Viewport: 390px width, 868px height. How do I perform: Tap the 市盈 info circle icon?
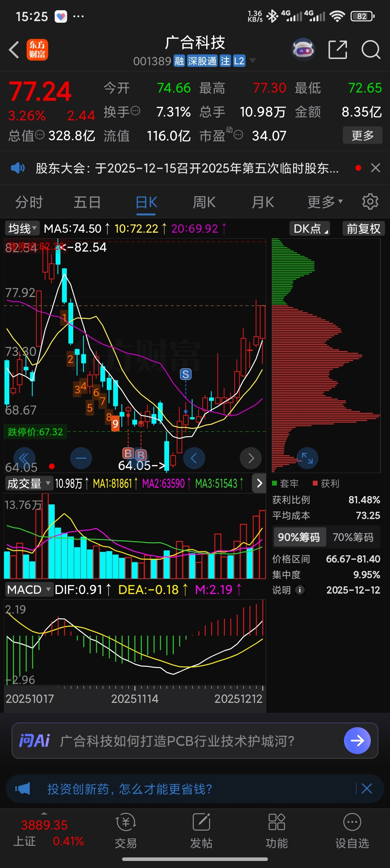click(x=238, y=135)
